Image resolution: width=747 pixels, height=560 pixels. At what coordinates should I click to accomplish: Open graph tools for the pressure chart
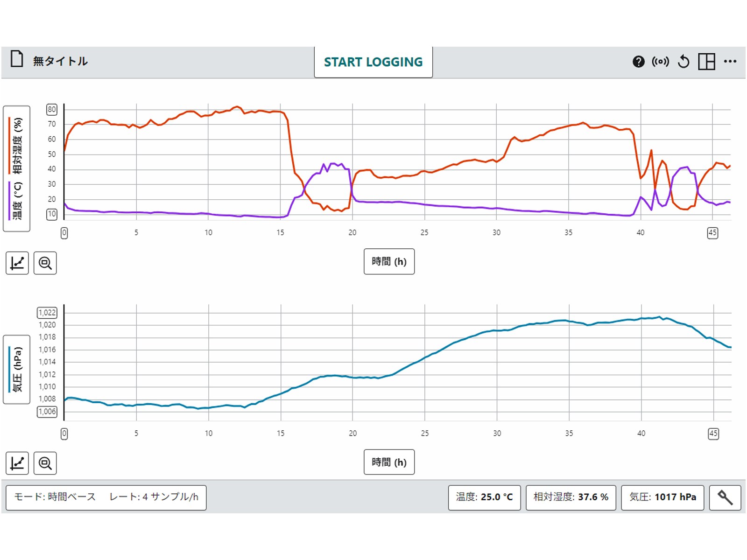[17, 463]
